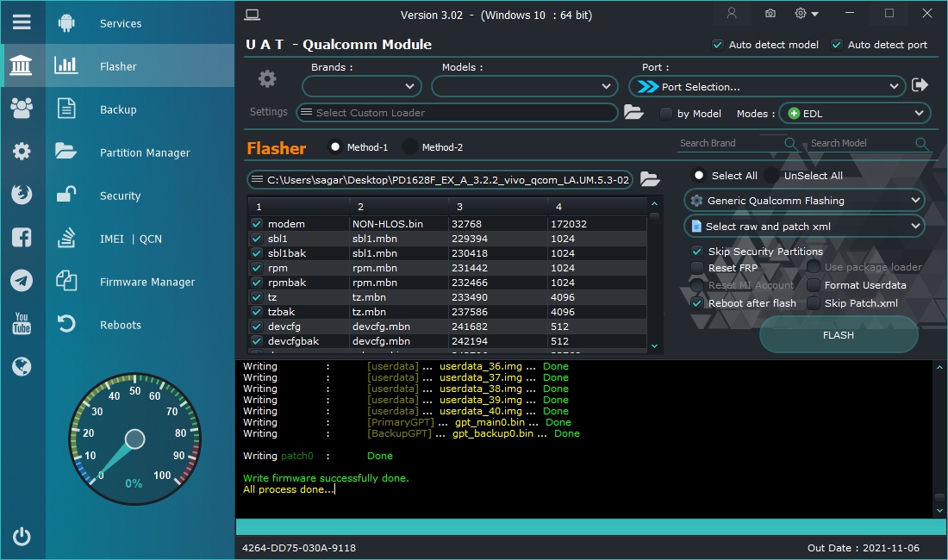Enable the Format Userdata checkbox
The width and height of the screenshot is (948, 560).
814,285
